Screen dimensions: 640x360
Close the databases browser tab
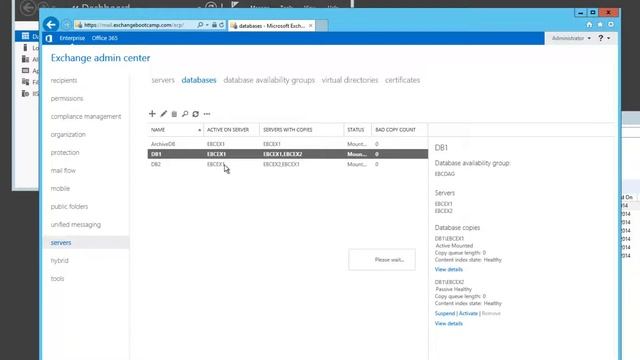click(x=311, y=26)
